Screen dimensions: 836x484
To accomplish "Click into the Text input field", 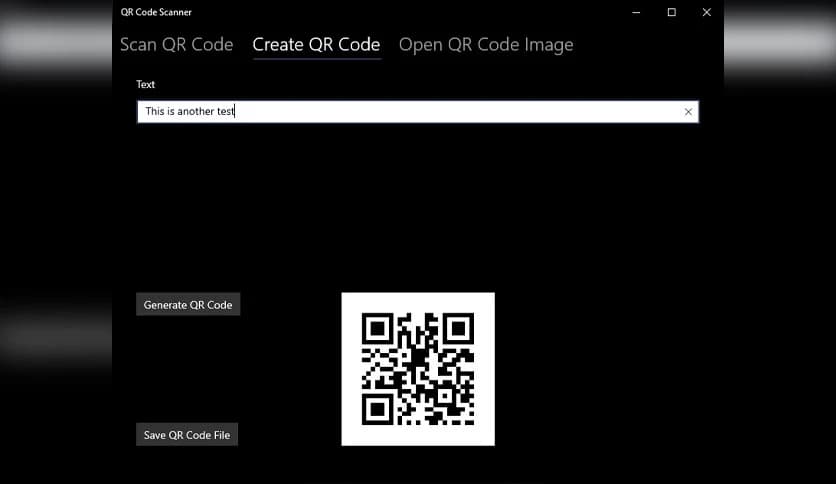I will [x=417, y=111].
